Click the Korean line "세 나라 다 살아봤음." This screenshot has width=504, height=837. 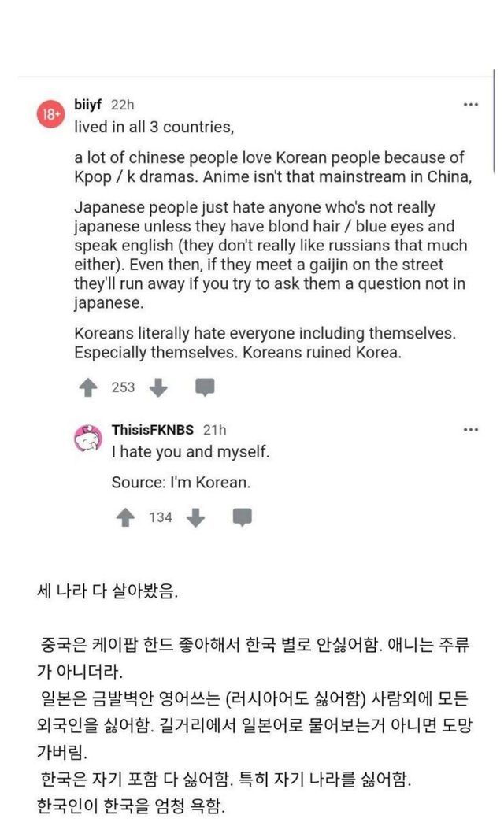click(x=109, y=592)
